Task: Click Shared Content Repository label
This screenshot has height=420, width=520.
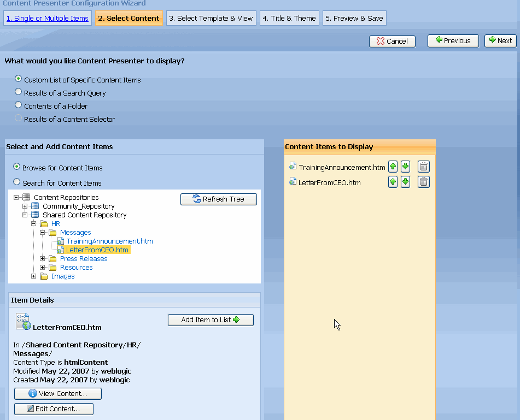Action: (x=85, y=215)
